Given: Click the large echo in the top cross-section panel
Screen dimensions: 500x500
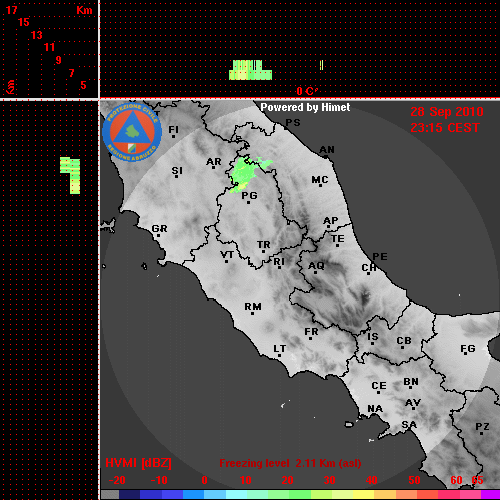Looking at the screenshot, I should pyautogui.click(x=250, y=70).
